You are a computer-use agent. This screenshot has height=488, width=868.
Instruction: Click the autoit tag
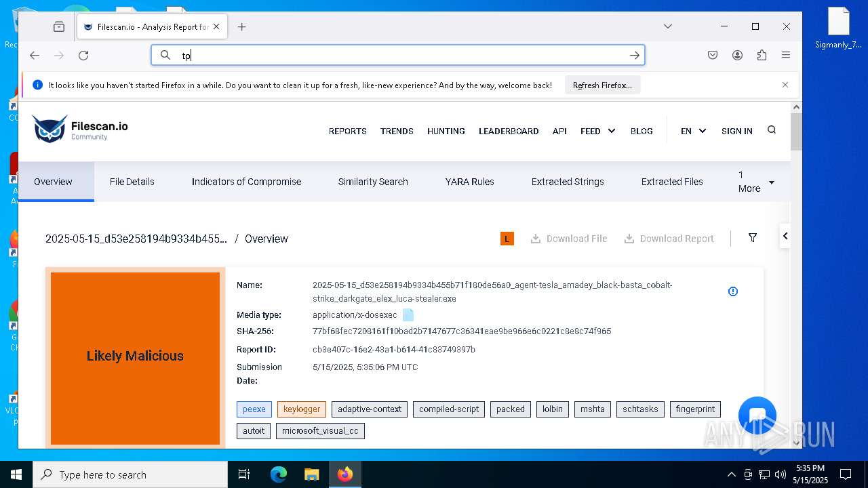coord(254,431)
